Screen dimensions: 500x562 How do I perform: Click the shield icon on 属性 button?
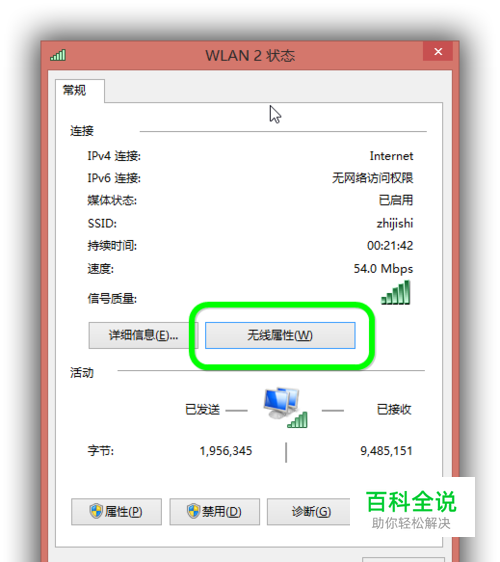point(96,511)
